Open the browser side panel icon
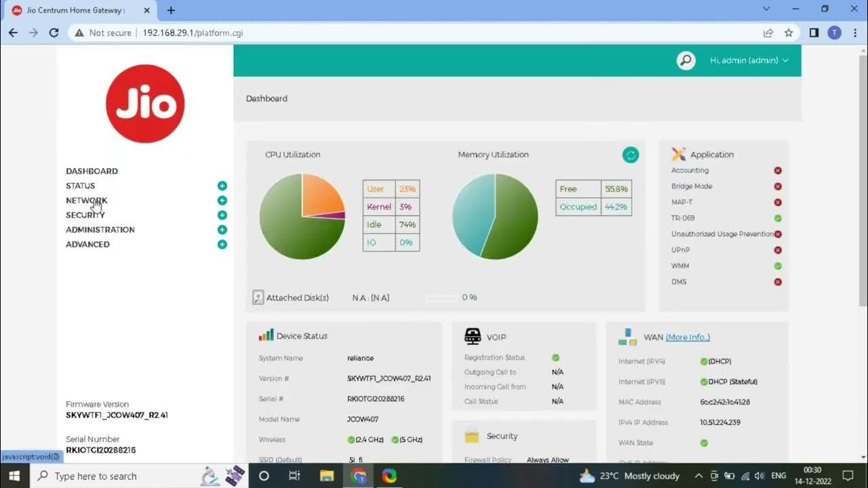 pyautogui.click(x=814, y=33)
